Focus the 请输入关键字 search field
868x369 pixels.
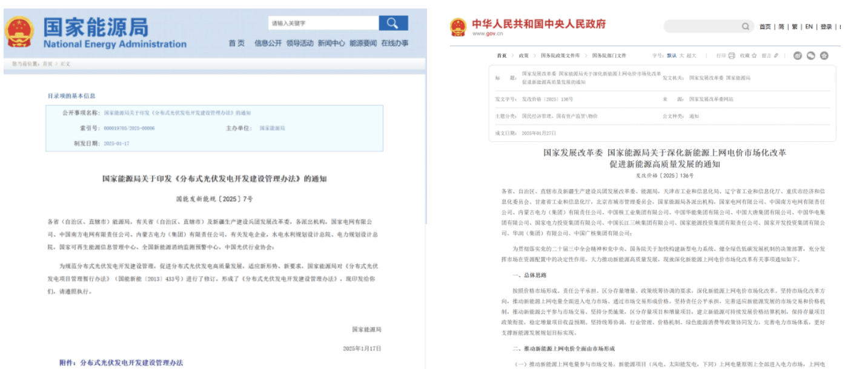click(x=323, y=23)
